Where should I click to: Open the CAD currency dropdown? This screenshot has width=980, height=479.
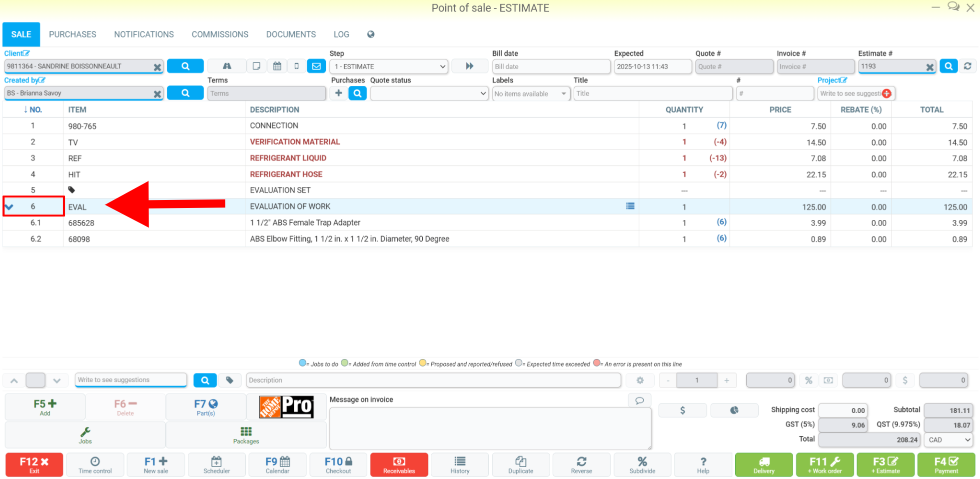(949, 440)
